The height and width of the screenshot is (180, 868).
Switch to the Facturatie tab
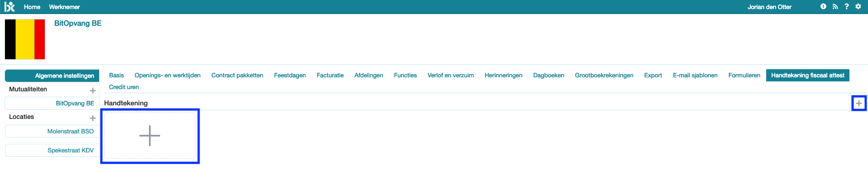coord(330,75)
